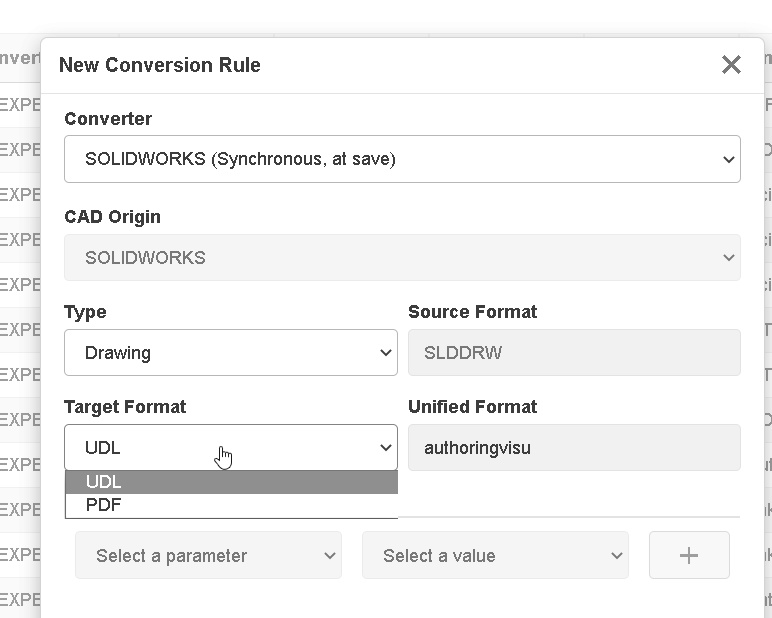The image size is (772, 618).
Task: Click the Source Format field label
Action: point(472,312)
